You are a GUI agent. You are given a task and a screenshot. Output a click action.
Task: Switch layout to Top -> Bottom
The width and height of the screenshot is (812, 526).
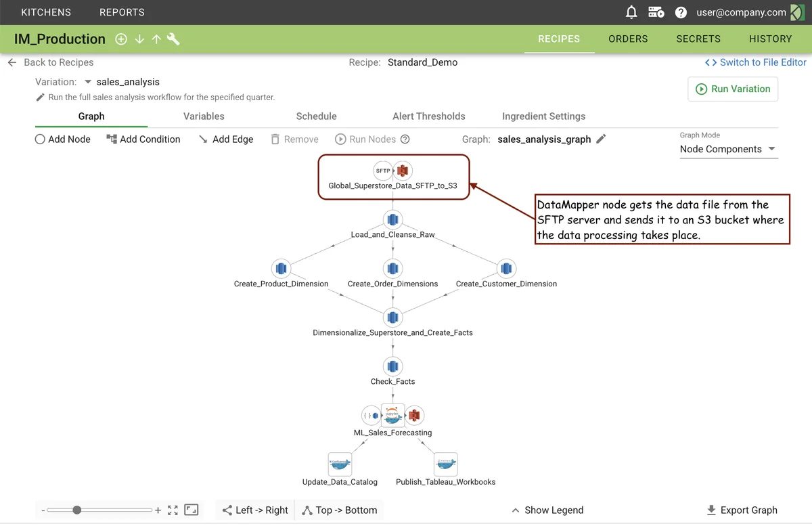point(339,510)
